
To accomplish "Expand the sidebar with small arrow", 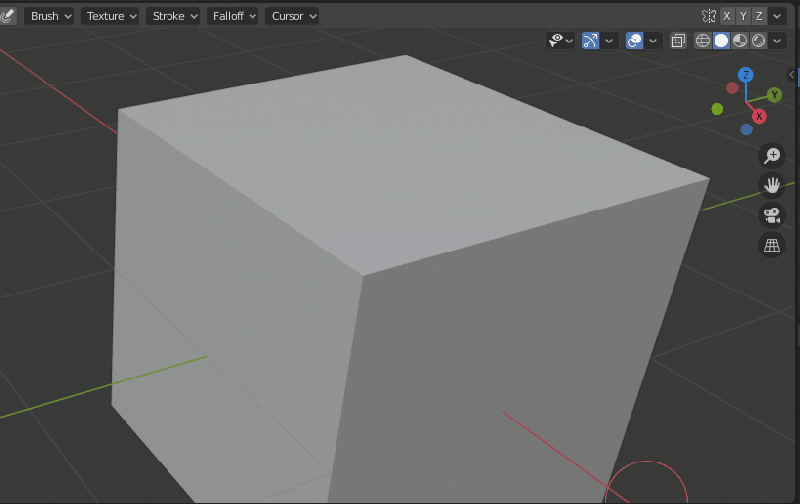I will (x=791, y=74).
